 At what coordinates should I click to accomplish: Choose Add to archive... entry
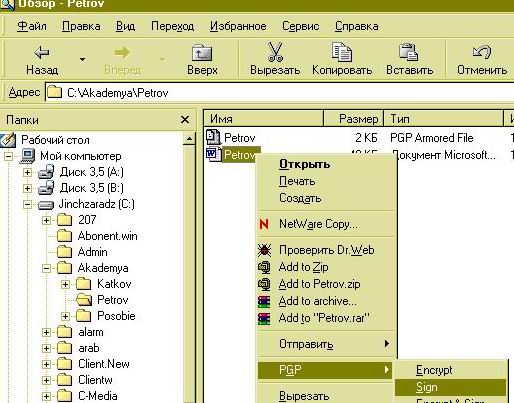pos(327,301)
